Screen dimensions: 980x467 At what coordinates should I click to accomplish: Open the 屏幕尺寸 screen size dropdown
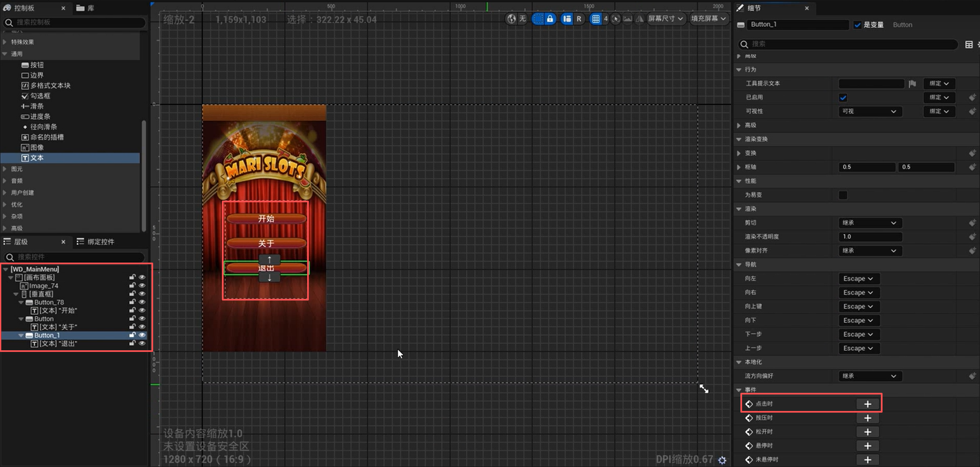tap(665, 19)
